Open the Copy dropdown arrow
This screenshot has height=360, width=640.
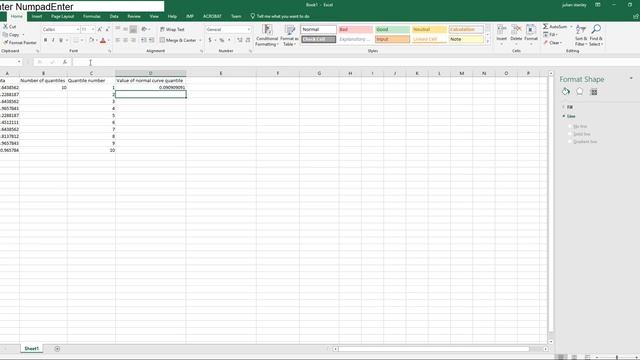(23, 35)
